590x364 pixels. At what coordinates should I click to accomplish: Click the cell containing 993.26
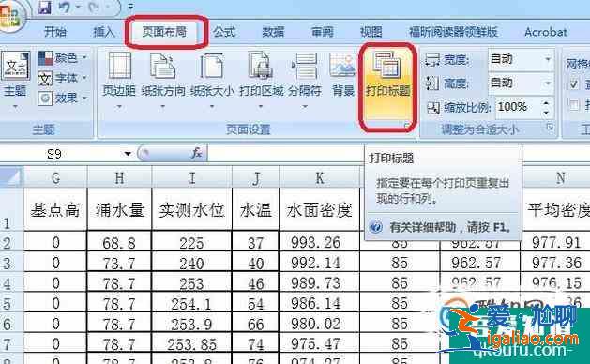320,242
